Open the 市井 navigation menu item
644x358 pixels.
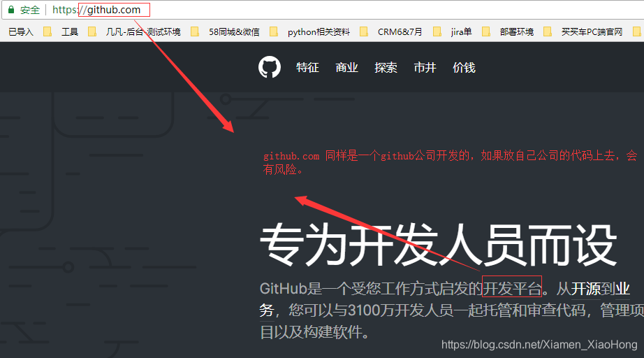(425, 67)
